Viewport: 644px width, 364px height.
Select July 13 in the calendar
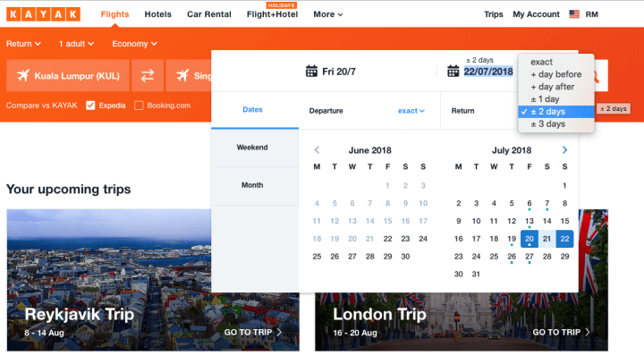(530, 221)
